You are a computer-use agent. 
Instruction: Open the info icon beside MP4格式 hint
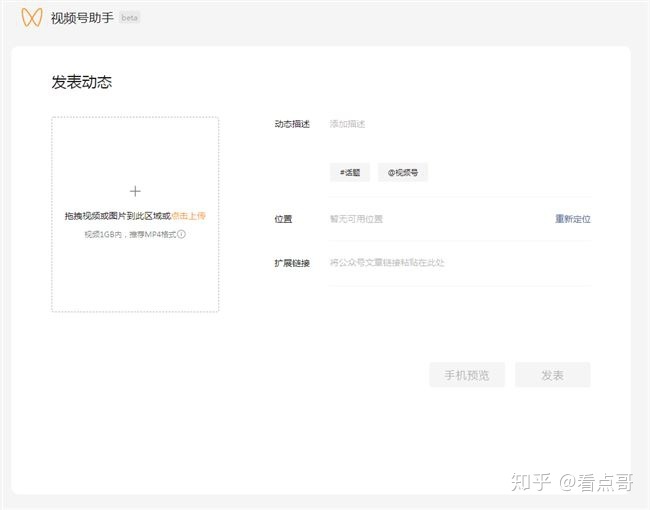coord(182,234)
